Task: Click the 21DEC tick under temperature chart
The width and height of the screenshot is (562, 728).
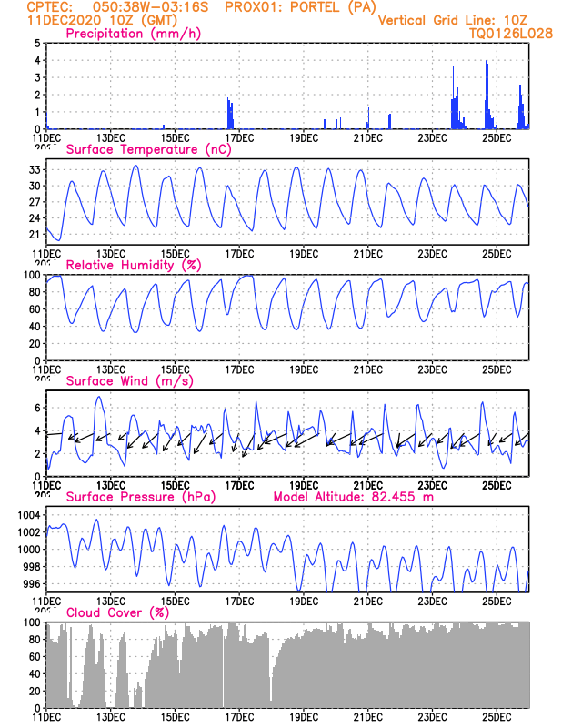Action: [x=368, y=254]
